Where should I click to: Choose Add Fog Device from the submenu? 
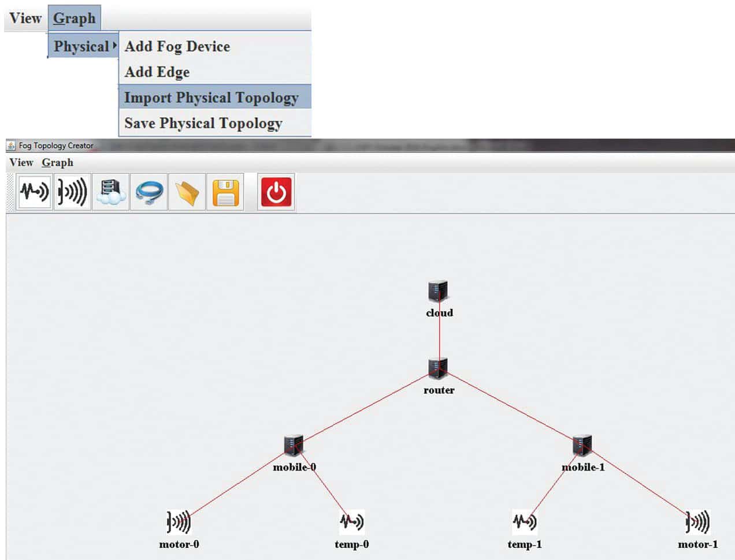point(177,46)
